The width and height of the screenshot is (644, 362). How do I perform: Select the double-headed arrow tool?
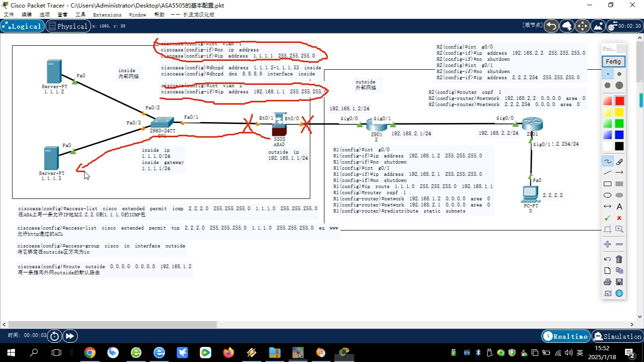[608, 206]
